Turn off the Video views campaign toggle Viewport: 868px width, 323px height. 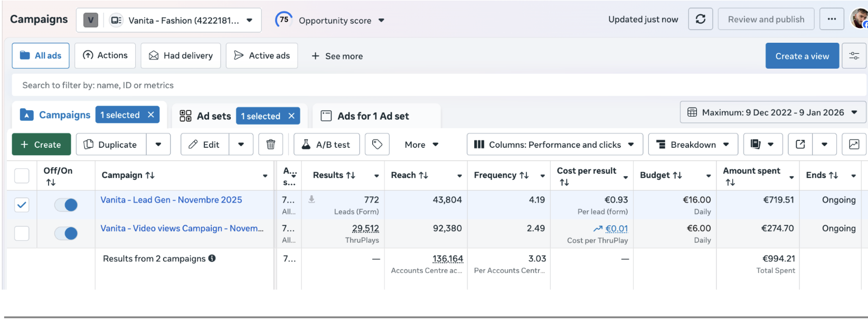[x=66, y=233]
